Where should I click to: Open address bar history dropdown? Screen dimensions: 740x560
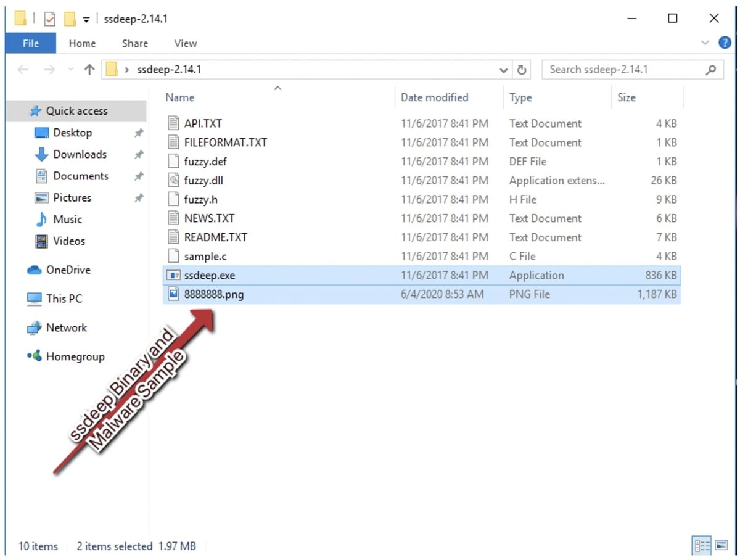(504, 70)
